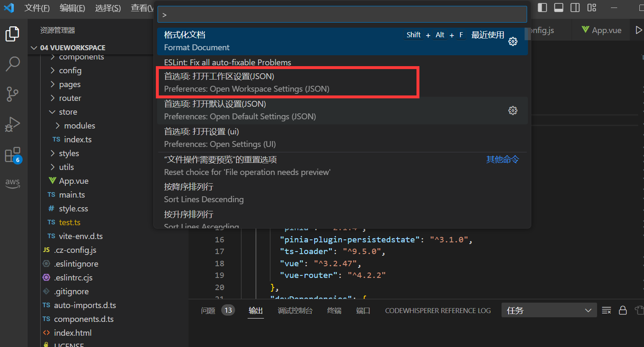The image size is (644, 347).
Task: Open auto-imports.d.ts file
Action: [85, 305]
